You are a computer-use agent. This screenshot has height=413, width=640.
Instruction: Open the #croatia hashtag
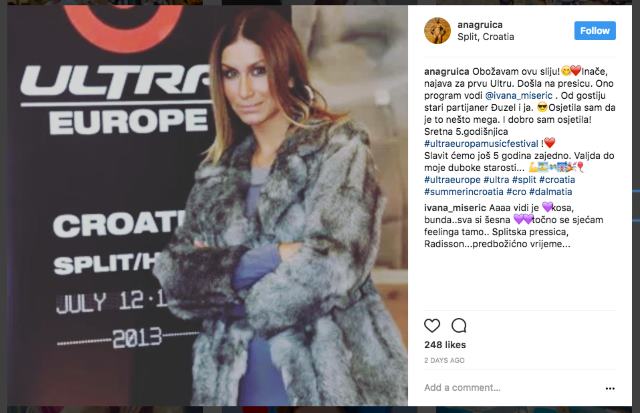point(557,180)
